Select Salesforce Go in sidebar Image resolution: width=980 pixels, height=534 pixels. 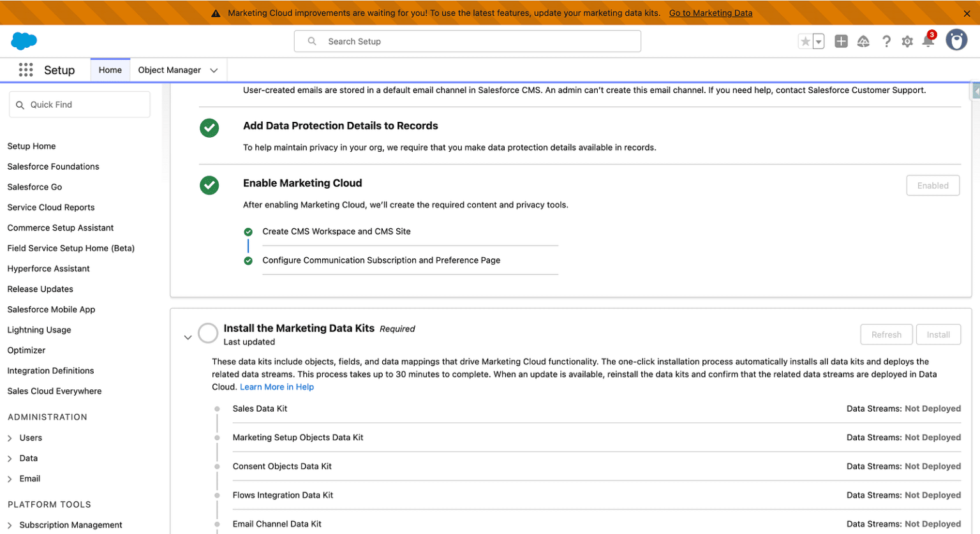[x=34, y=187]
